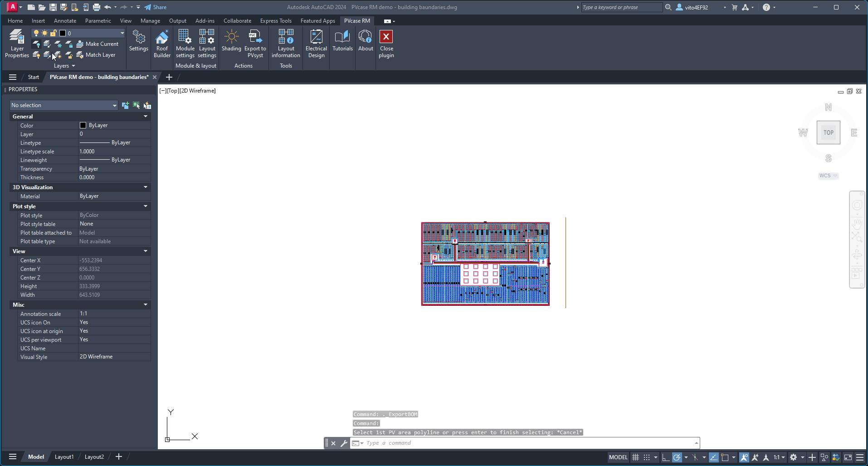Image resolution: width=868 pixels, height=466 pixels.
Task: Click Match Layer button
Action: pos(96,55)
